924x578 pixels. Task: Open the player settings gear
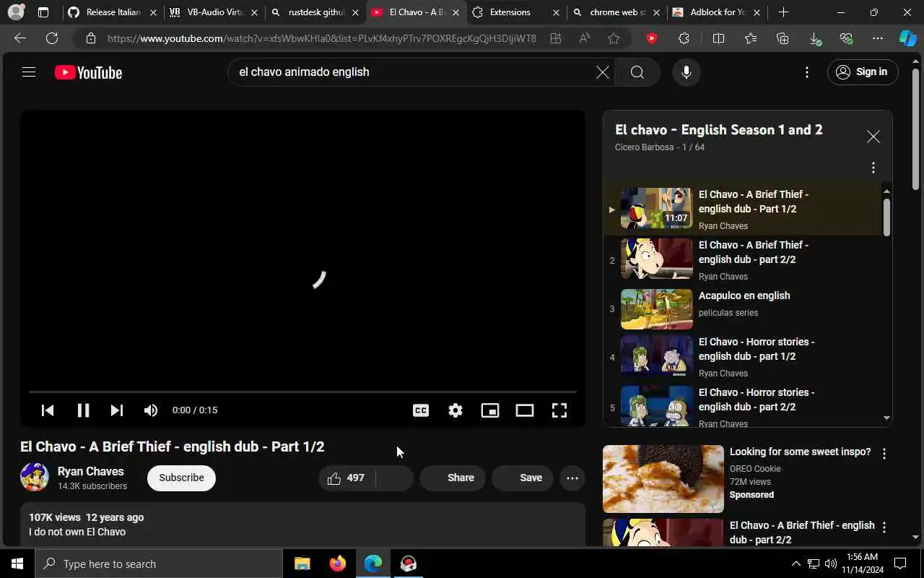pyautogui.click(x=456, y=410)
